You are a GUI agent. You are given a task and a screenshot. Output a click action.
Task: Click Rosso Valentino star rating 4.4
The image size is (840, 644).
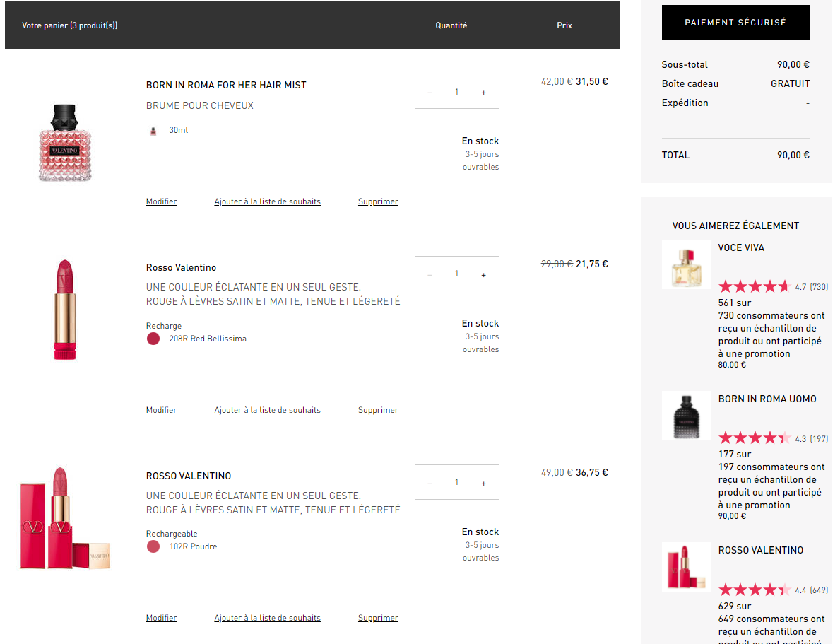click(755, 590)
